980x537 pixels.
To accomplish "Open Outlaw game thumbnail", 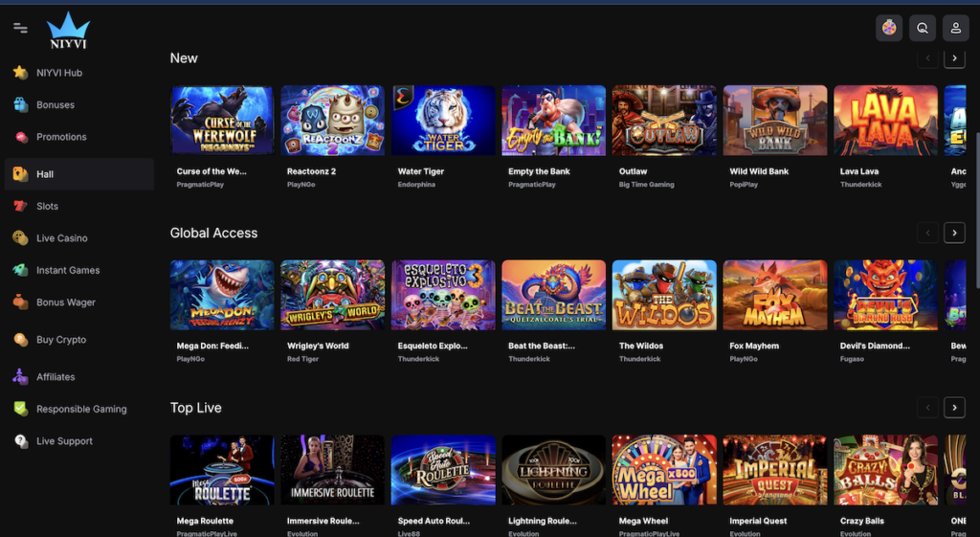I will [x=664, y=120].
